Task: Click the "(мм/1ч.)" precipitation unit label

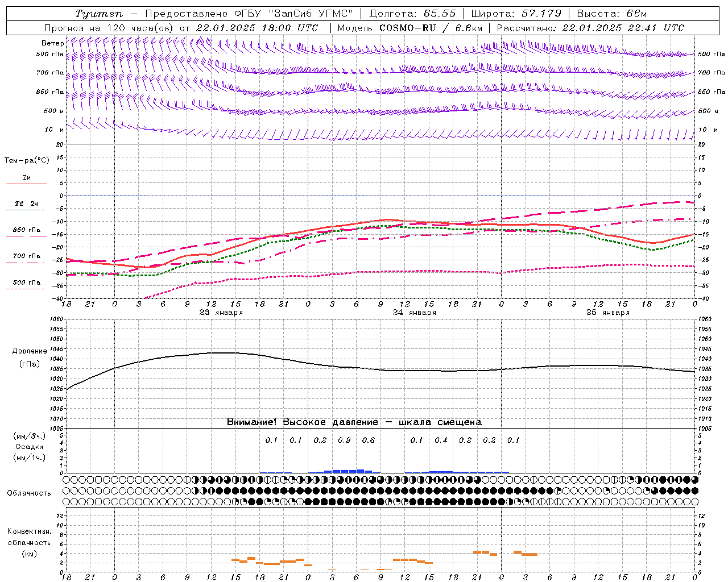Action: pyautogui.click(x=30, y=458)
